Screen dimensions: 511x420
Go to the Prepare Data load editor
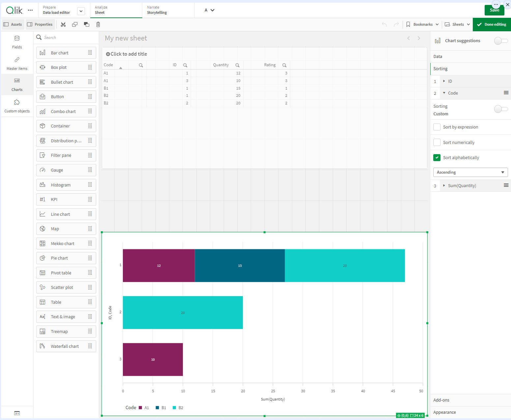(56, 10)
